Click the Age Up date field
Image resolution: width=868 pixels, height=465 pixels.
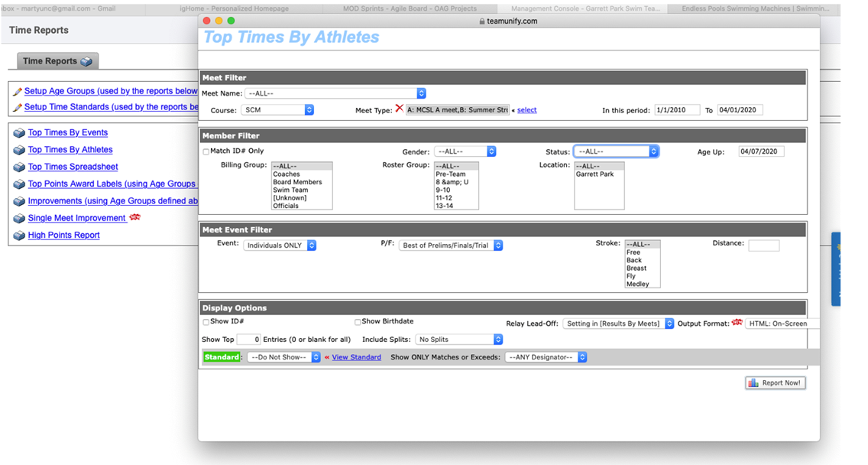point(761,151)
